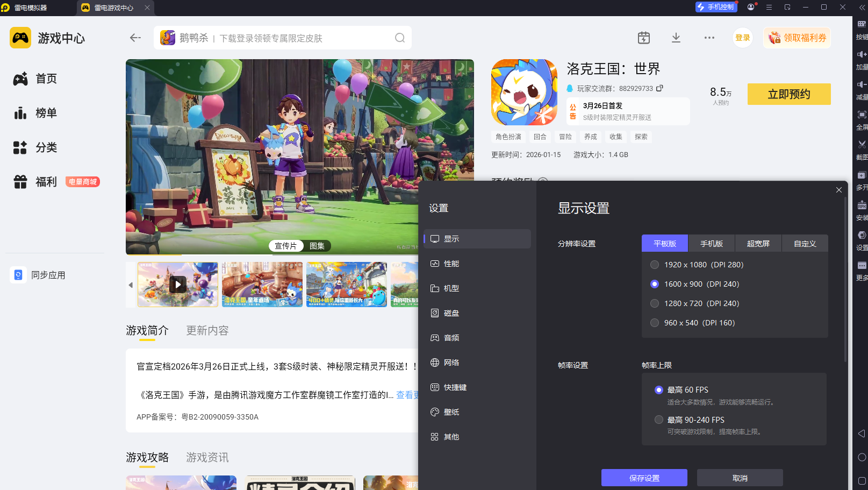Go to 首页 in game center sidebar
Viewport: 868px width, 490px height.
(x=35, y=79)
